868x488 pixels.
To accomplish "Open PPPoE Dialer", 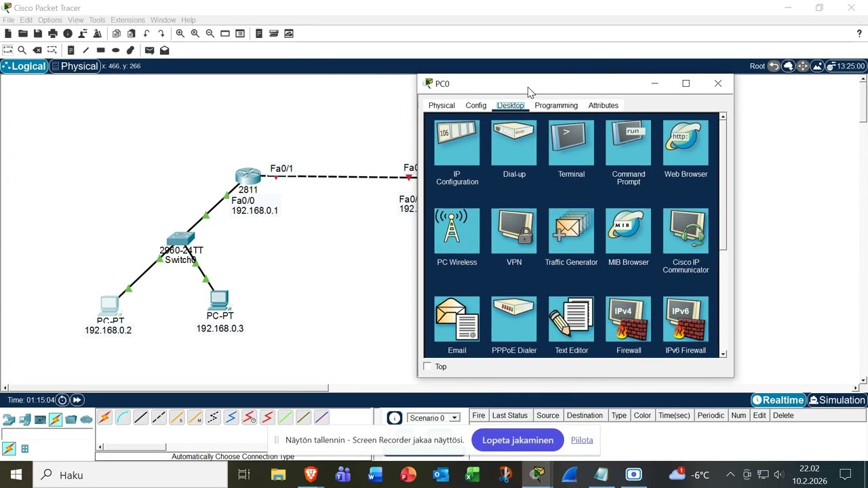I will point(514,326).
